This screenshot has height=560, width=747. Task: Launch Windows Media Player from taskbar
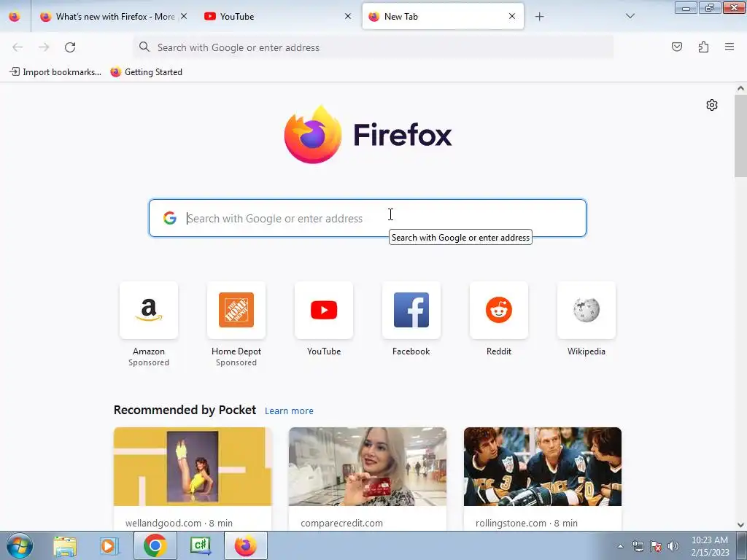109,546
